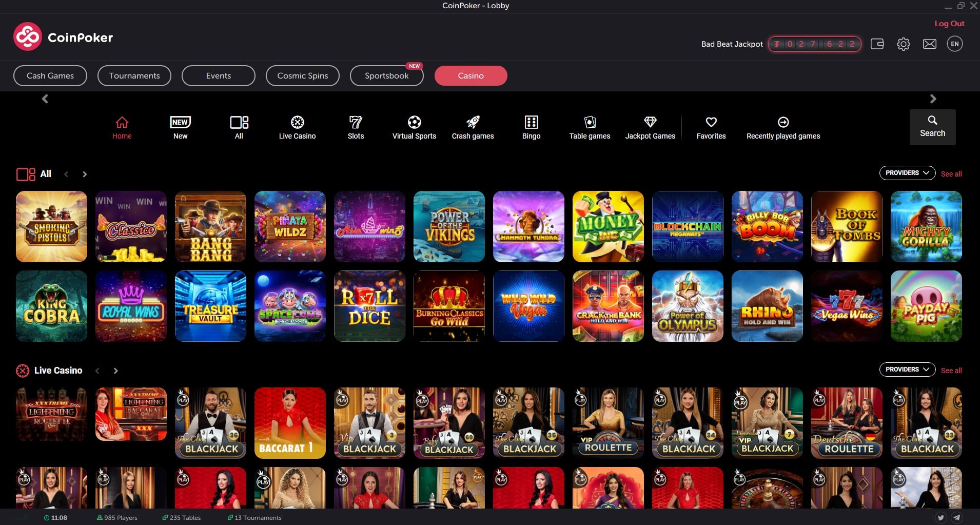Open the wallet icon in header

[877, 44]
